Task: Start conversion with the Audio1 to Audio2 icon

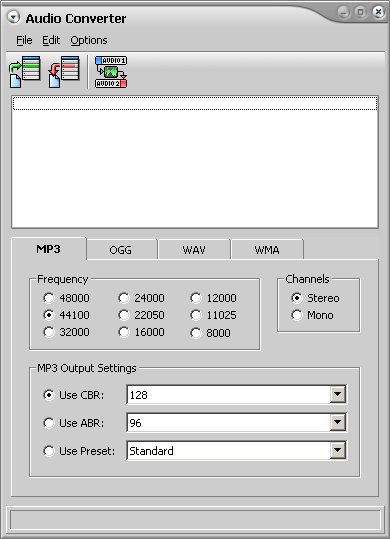Action: pos(111,72)
